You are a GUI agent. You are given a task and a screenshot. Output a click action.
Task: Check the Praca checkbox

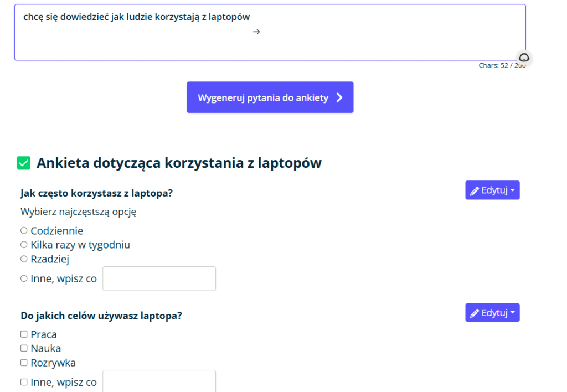coord(24,334)
